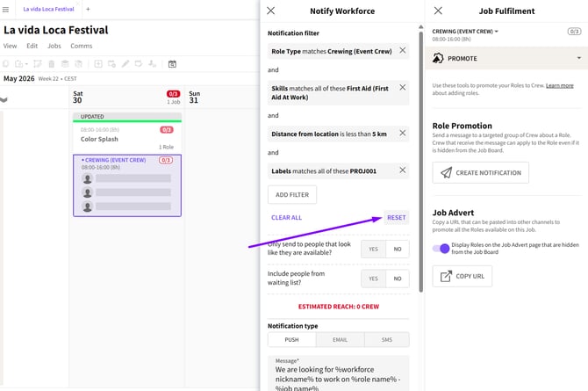Screen dimensions: 588x391
Task: Click the CREATE NOTIFICATION button
Action: click(480, 173)
